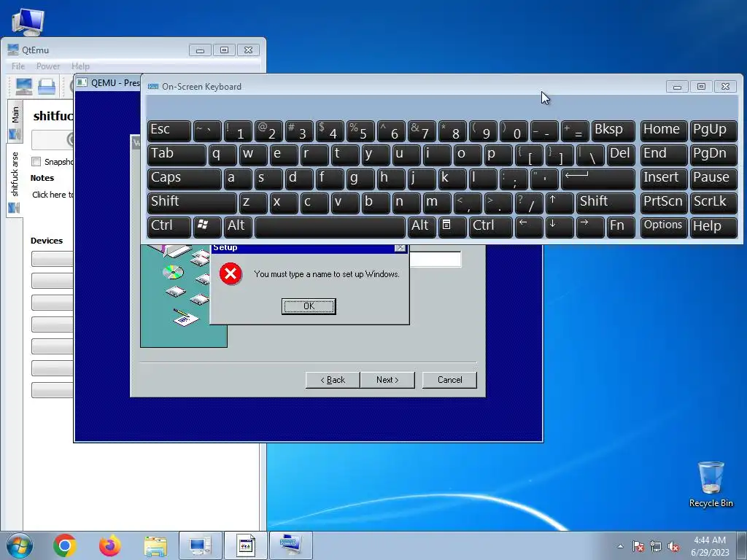Open the QtEmu File menu
The height and width of the screenshot is (560, 747).
point(18,66)
